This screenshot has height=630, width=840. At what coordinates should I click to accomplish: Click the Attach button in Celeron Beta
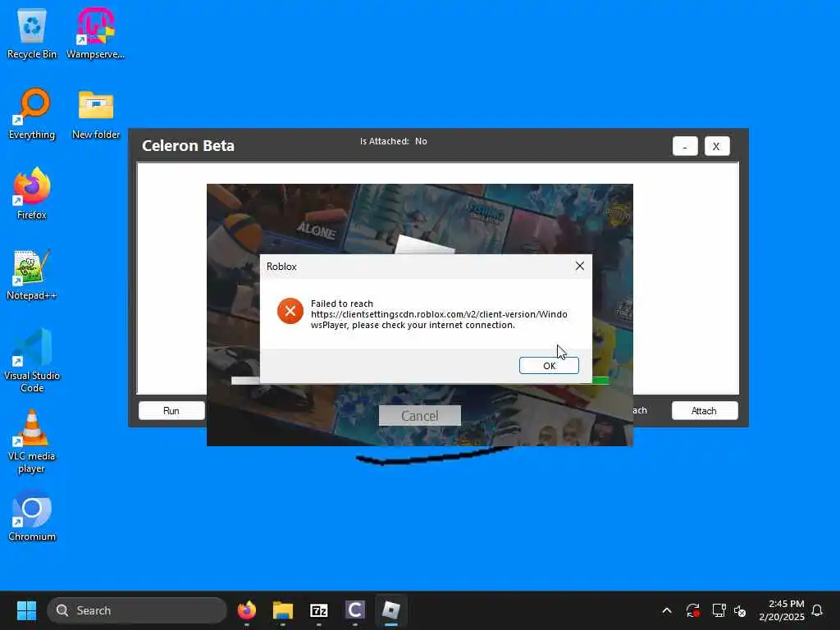pyautogui.click(x=705, y=411)
